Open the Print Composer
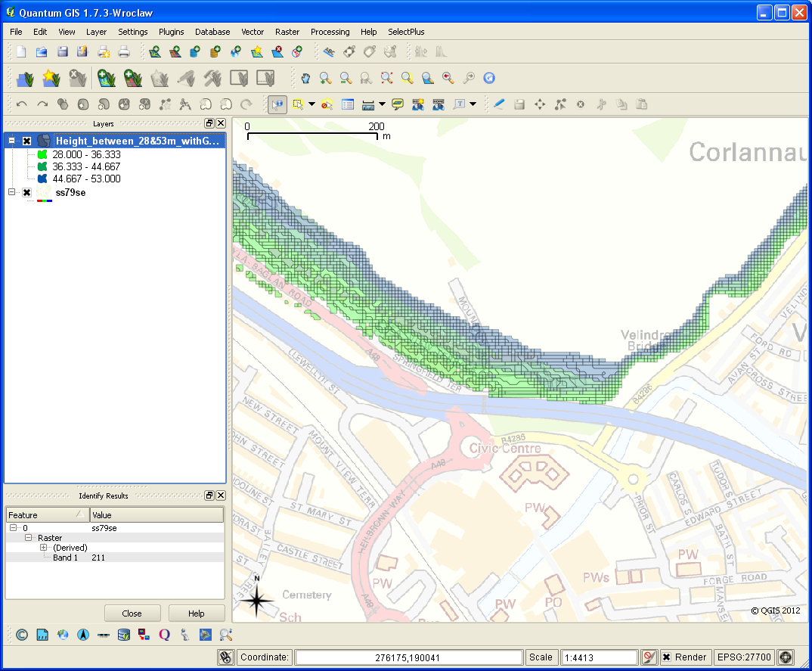Viewport: 812px width, 671px height. tap(101, 51)
